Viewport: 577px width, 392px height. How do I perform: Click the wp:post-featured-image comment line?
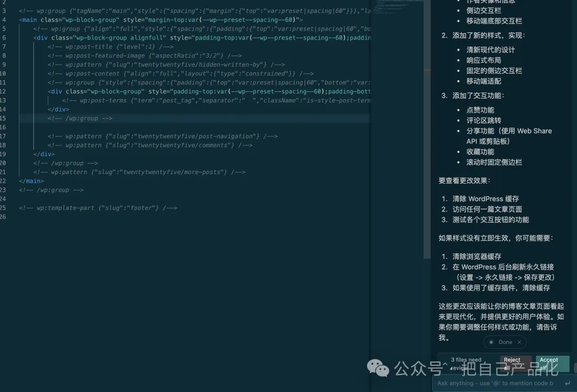pyautogui.click(x=145, y=56)
